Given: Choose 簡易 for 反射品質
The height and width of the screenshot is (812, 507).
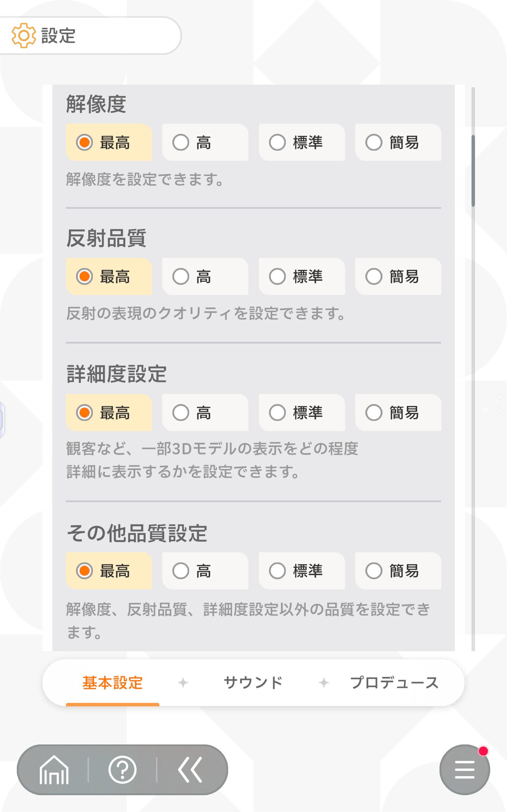Looking at the screenshot, I should [x=398, y=277].
